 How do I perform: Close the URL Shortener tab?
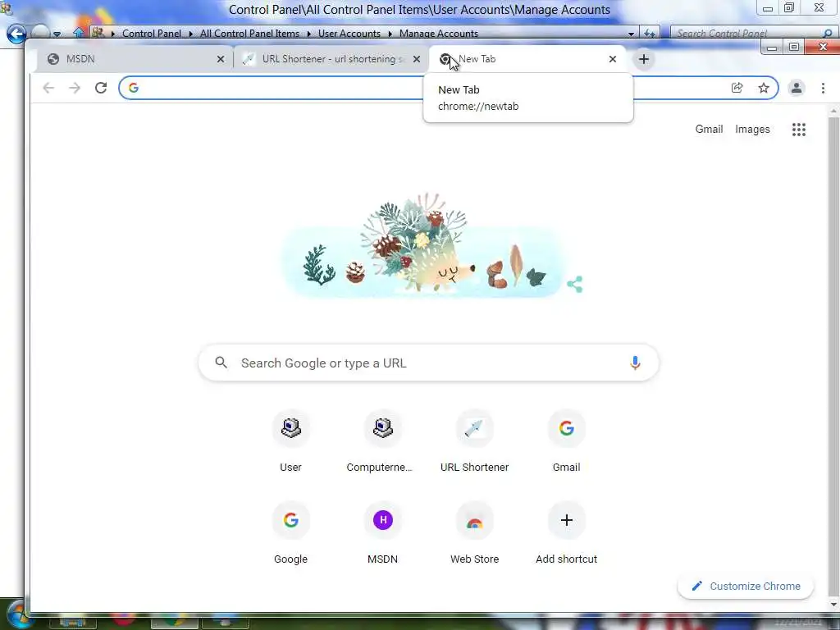(417, 59)
